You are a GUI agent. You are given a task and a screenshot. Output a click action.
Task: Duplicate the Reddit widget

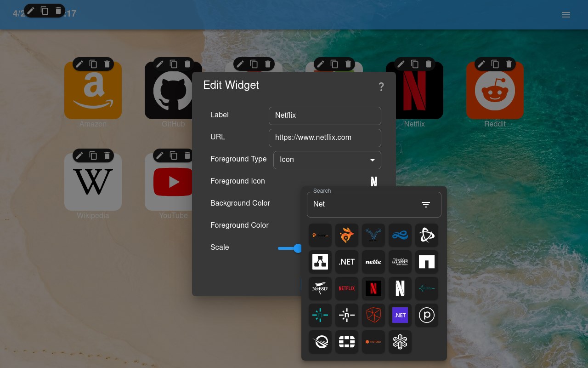click(495, 64)
